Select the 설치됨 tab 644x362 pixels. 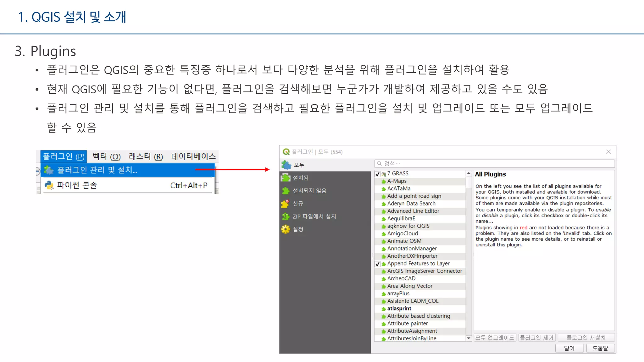(x=325, y=178)
